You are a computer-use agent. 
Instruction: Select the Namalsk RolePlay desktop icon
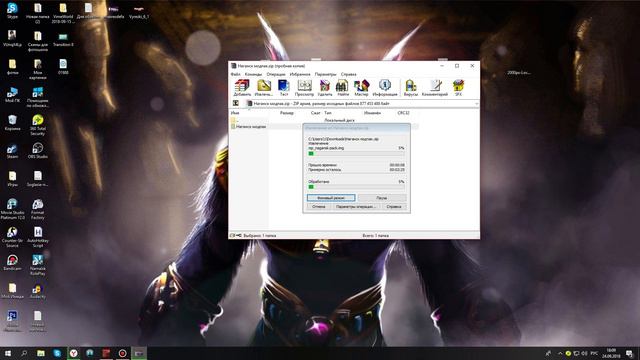coord(38,265)
